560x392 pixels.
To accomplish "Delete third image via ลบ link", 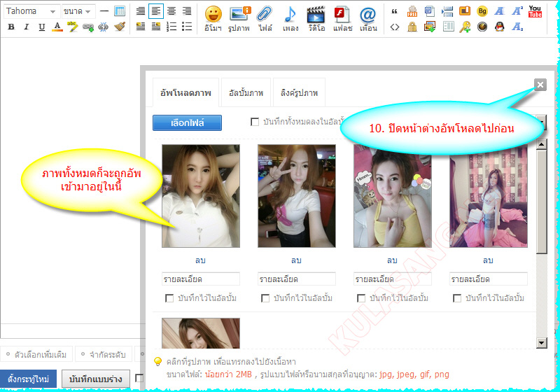I will tap(392, 260).
